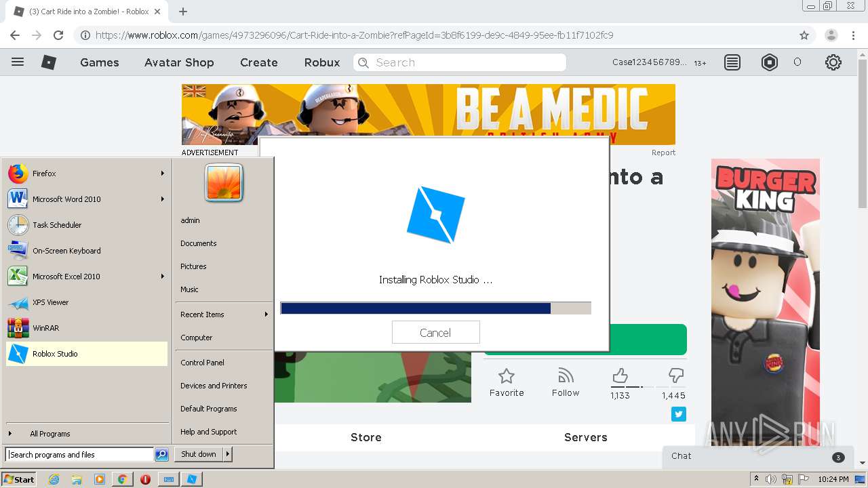Go to Avatar Shop
The image size is (868, 488).
point(179,62)
